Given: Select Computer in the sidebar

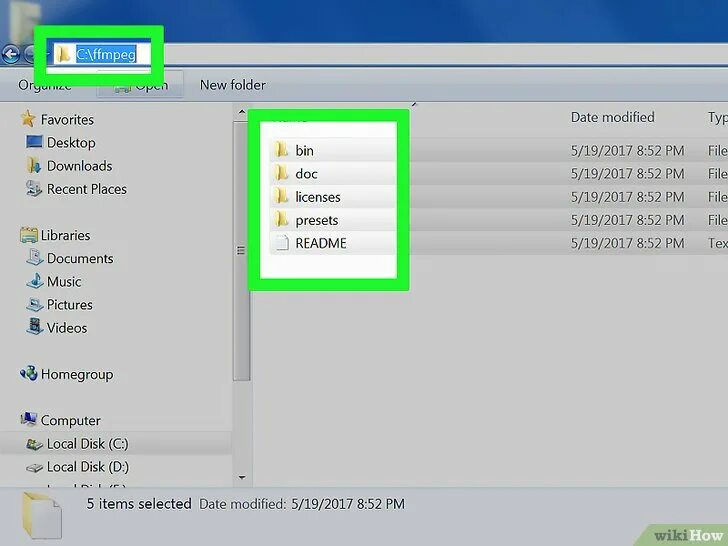Looking at the screenshot, I should point(71,421).
